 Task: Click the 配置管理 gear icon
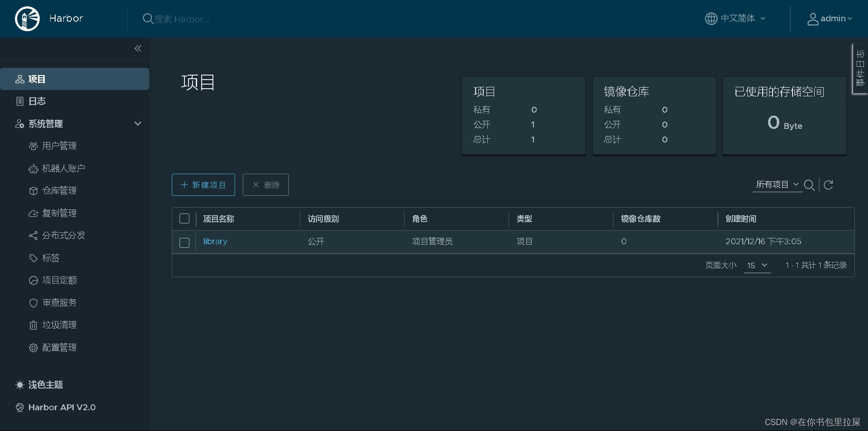click(x=33, y=348)
